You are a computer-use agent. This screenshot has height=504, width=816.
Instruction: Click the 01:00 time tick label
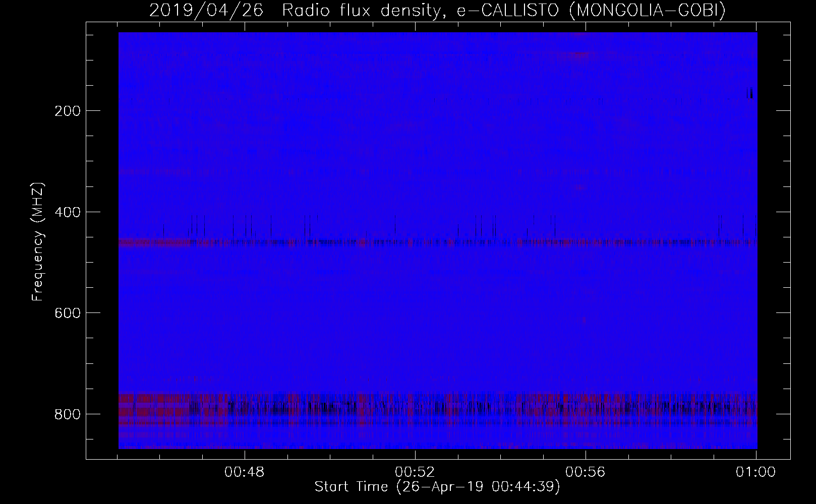[756, 472]
